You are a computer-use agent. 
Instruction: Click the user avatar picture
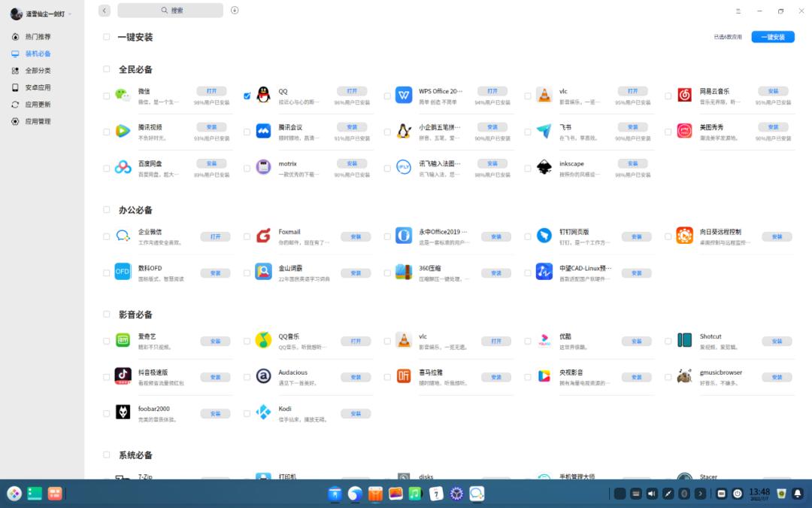(16, 14)
